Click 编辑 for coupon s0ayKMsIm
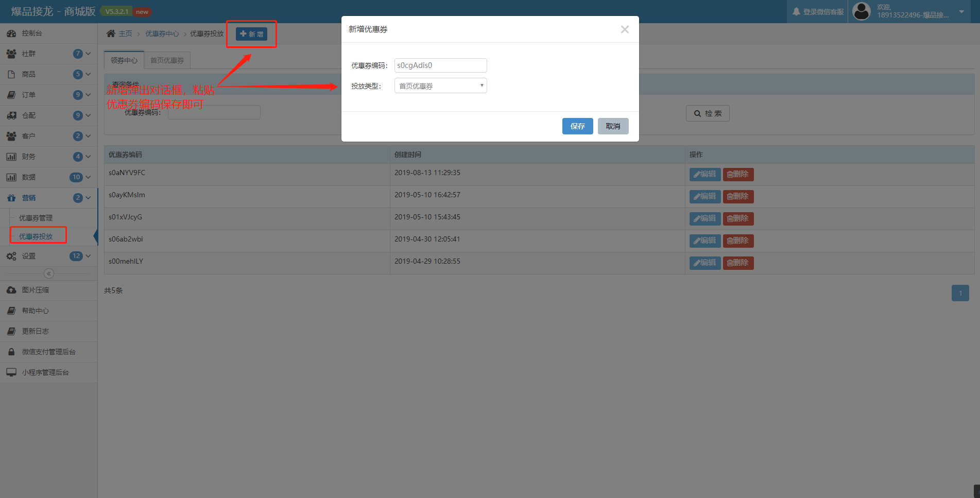This screenshot has width=980, height=498. [705, 197]
